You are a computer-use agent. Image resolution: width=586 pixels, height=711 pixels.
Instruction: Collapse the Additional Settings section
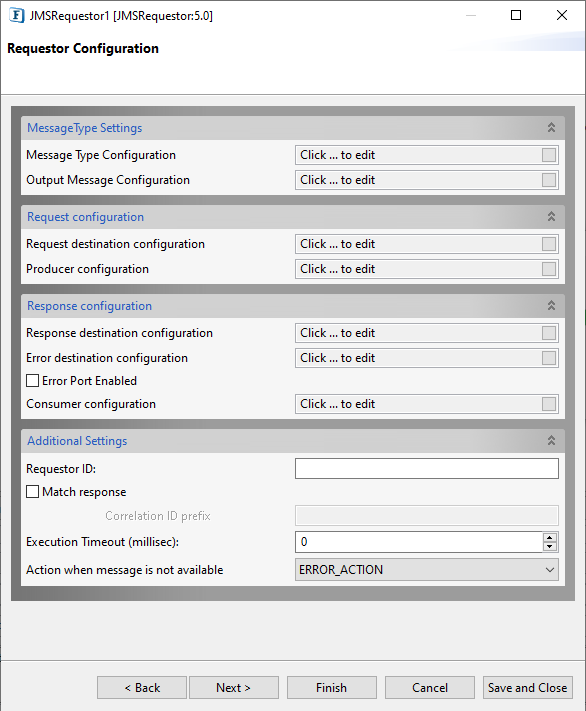click(x=551, y=440)
